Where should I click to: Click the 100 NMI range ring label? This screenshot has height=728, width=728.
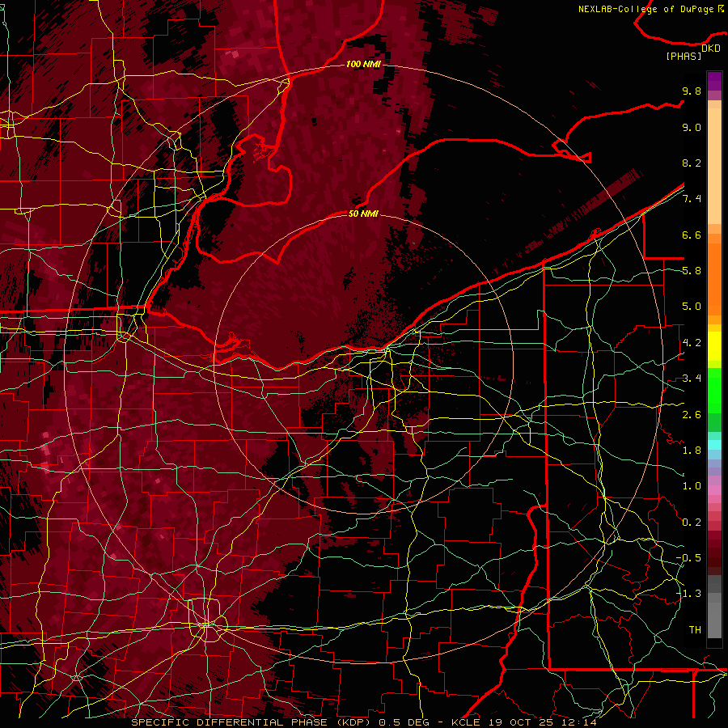tap(363, 64)
